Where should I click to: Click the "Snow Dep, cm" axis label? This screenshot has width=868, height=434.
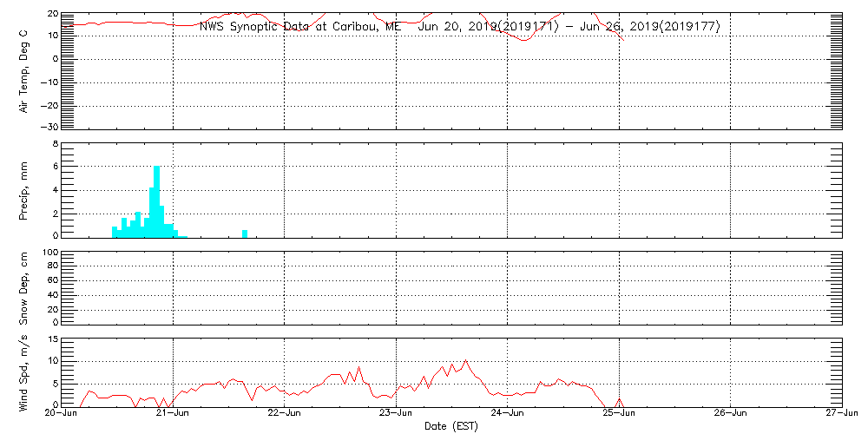click(23, 288)
